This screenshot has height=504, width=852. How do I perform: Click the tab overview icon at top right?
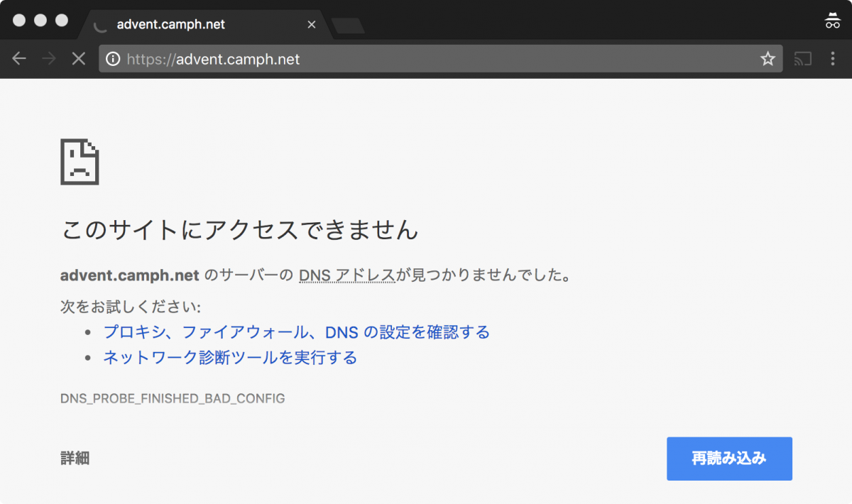(x=832, y=20)
